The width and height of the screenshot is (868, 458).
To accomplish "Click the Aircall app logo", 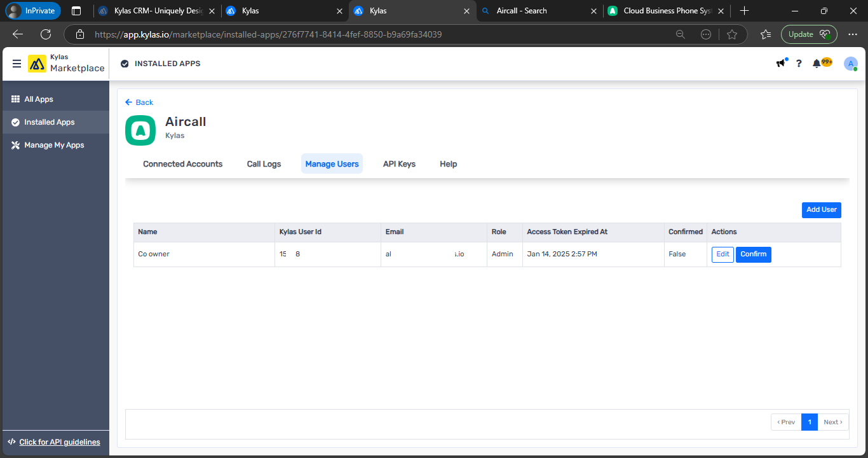I will [140, 130].
